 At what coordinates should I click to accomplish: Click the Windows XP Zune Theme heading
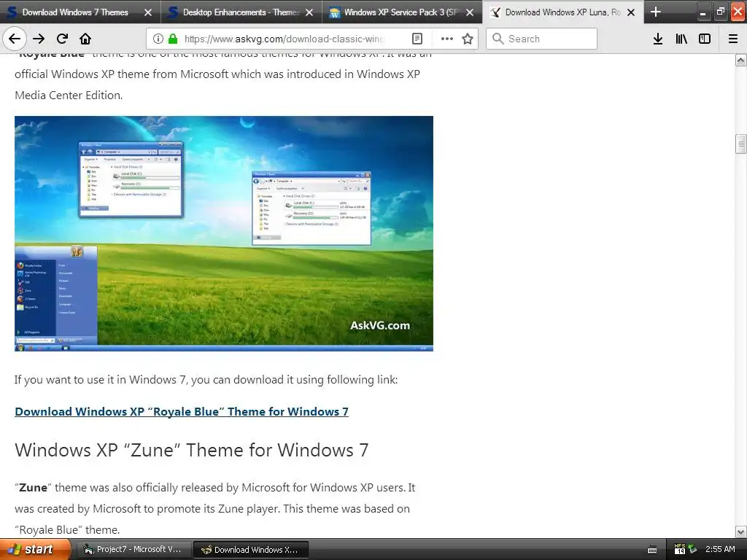pos(192,450)
